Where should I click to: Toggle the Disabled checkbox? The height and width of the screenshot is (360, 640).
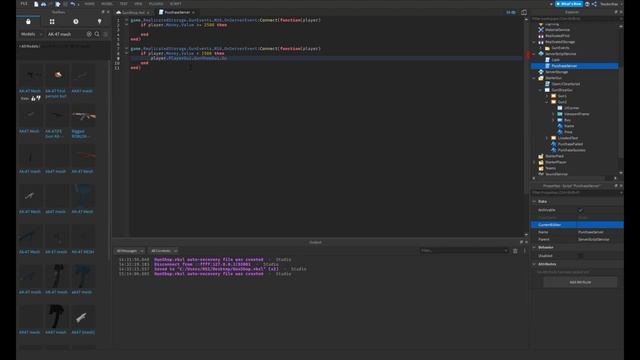pos(580,256)
